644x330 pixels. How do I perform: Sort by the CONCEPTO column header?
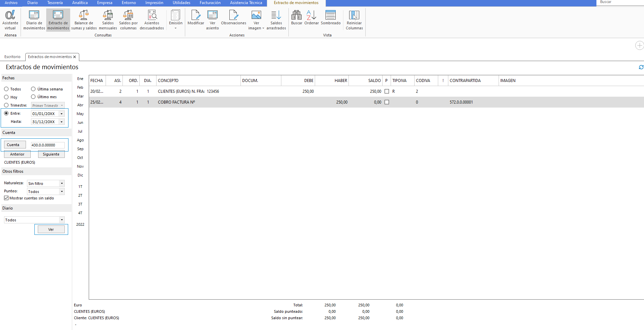(x=198, y=81)
